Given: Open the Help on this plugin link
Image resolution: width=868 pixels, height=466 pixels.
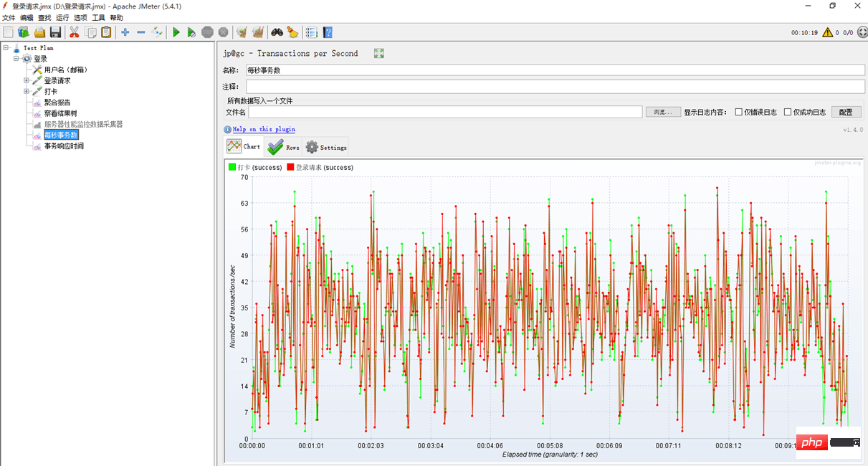Looking at the screenshot, I should (x=263, y=129).
